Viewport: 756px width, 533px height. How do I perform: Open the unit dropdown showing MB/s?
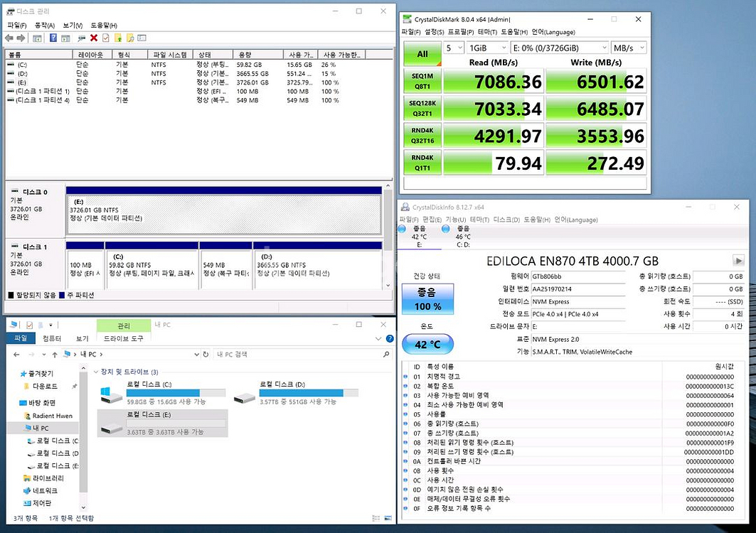click(628, 48)
